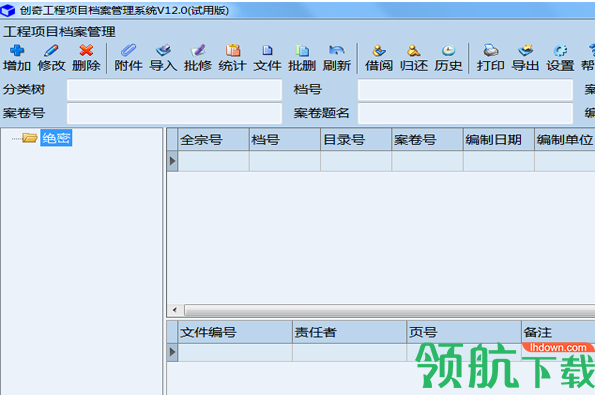Click the 导入 (Import) toolbar icon
The image size is (595, 395).
click(163, 50)
